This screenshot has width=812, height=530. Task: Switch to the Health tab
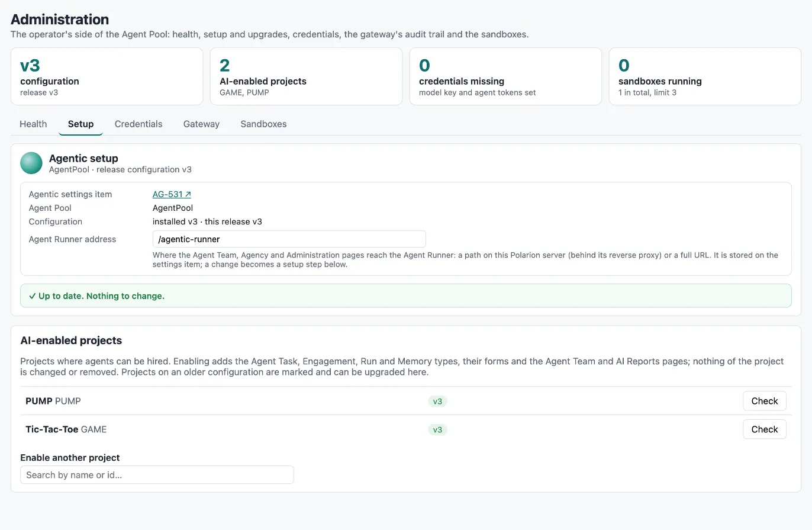point(33,124)
